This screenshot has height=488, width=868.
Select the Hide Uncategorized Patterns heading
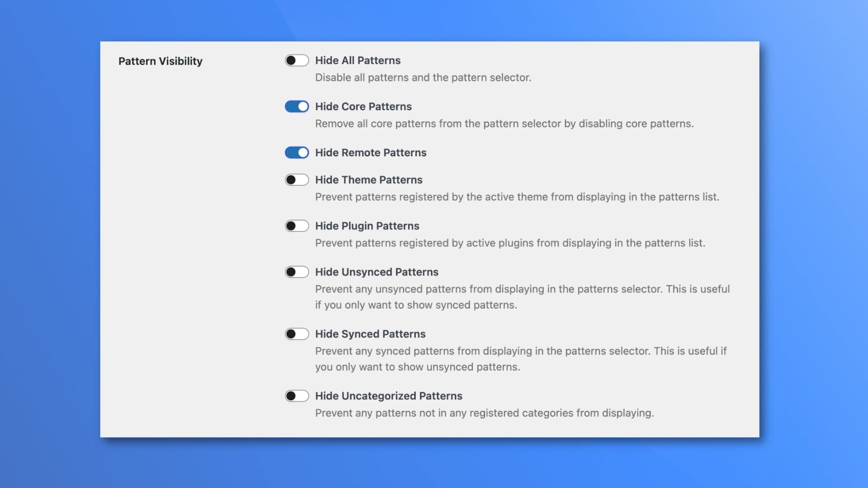point(389,395)
